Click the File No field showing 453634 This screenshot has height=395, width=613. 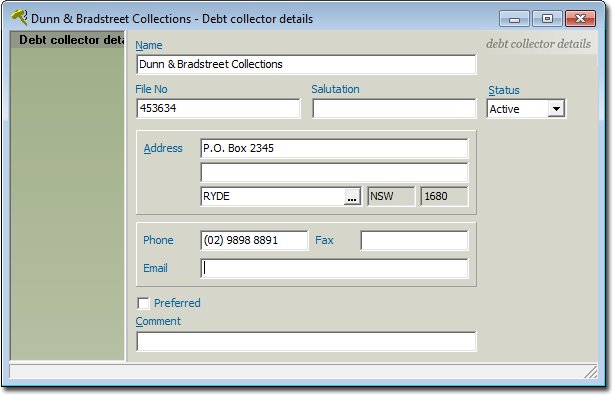click(x=218, y=108)
